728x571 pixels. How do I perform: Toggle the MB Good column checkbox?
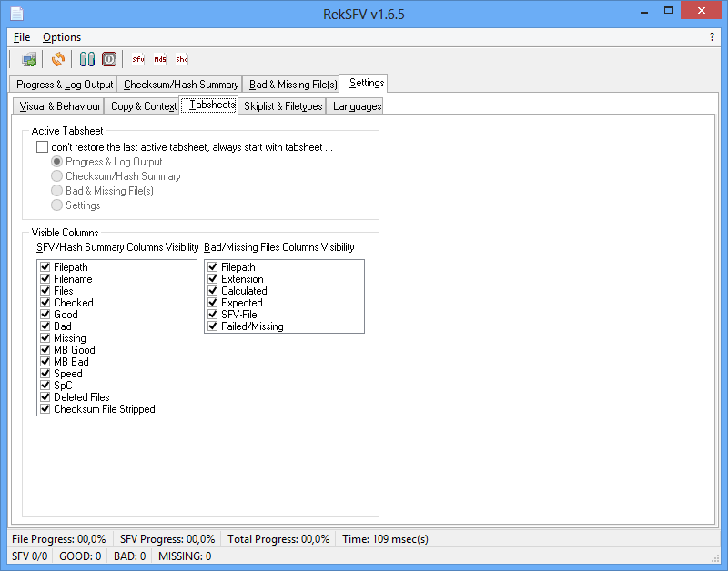click(45, 350)
